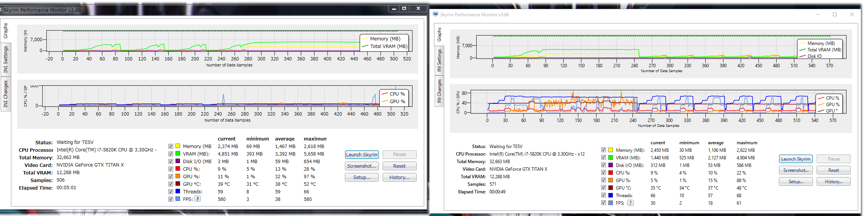
Task: Click green VRAM color swatch in right window
Action: point(611,157)
